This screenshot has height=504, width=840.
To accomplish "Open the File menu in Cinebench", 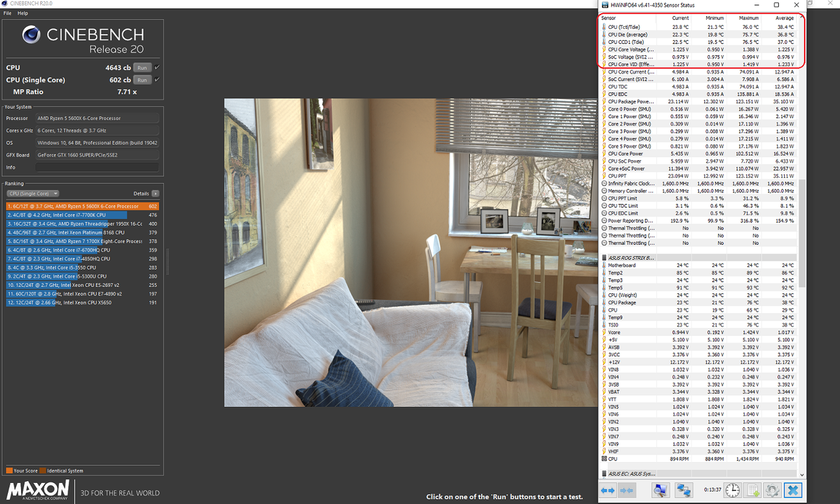I will coord(7,12).
